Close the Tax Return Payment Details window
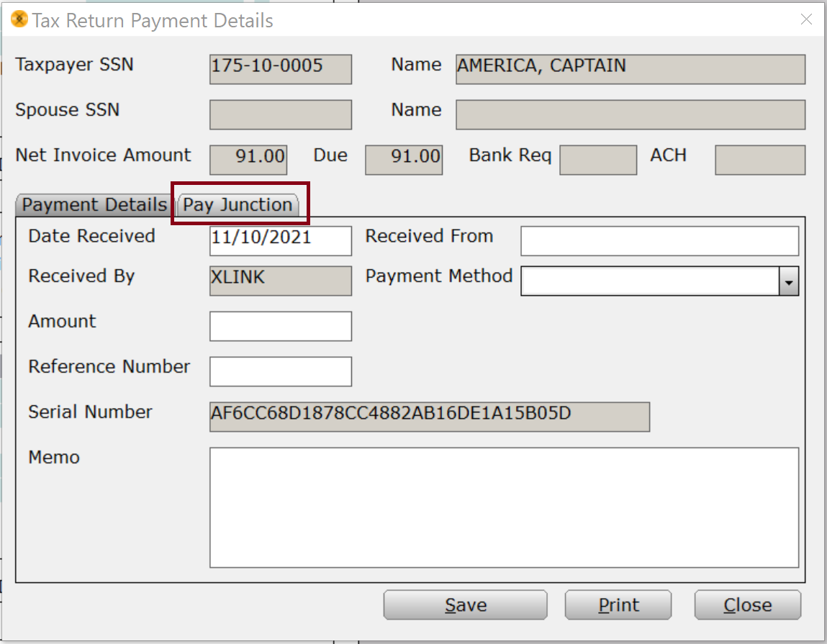This screenshot has height=644, width=827. [806, 19]
